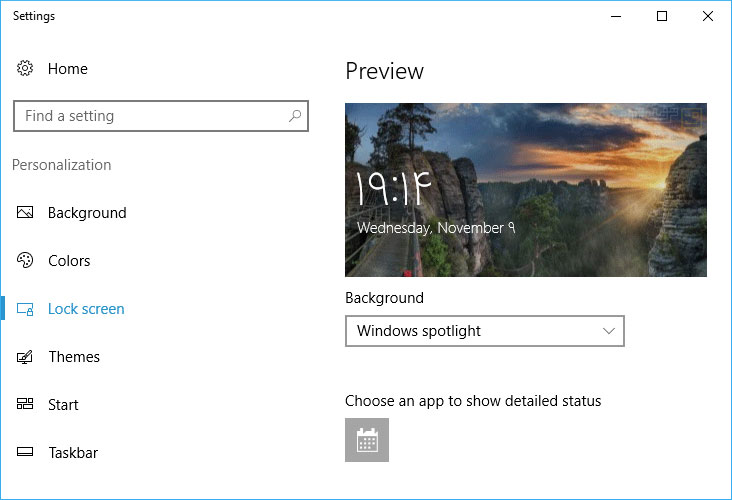The image size is (732, 500).
Task: Open the Windows spotlight background dropdown
Action: pos(484,331)
